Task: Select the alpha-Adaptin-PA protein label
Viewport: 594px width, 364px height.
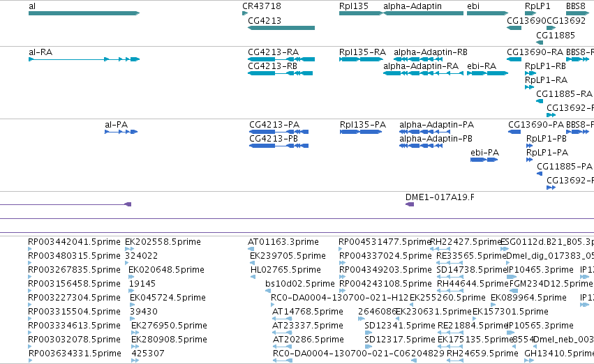Action: tap(436, 125)
